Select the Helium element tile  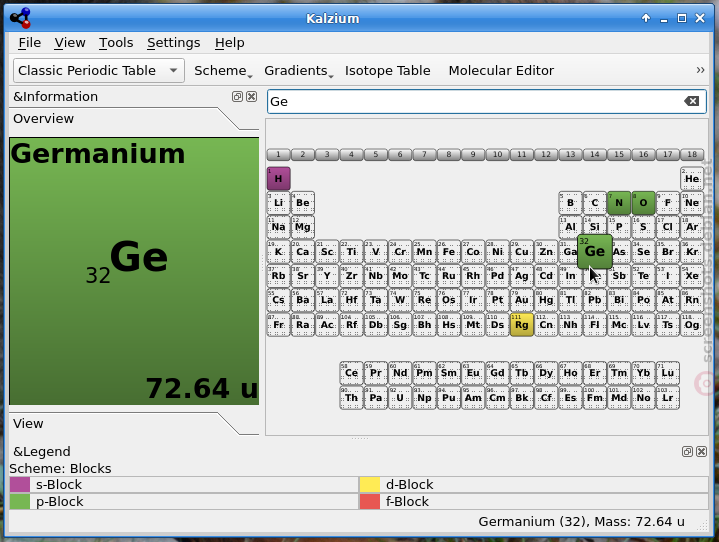click(692, 178)
